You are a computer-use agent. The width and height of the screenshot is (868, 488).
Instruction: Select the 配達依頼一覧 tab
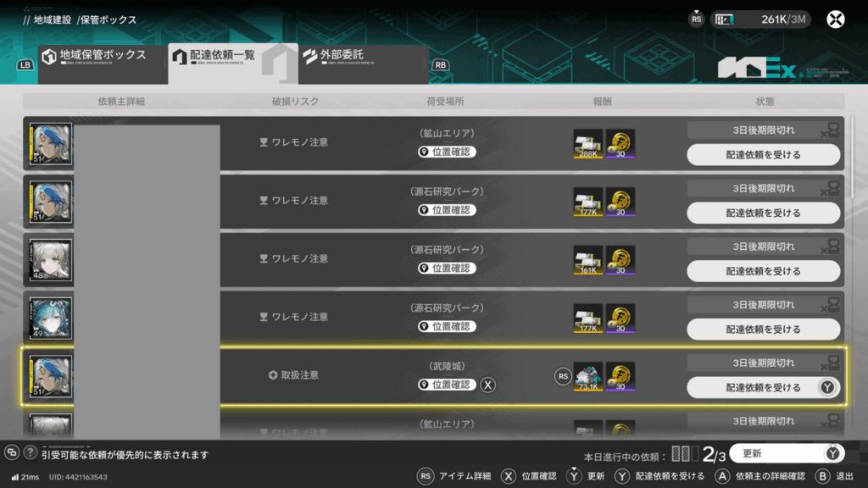point(233,64)
